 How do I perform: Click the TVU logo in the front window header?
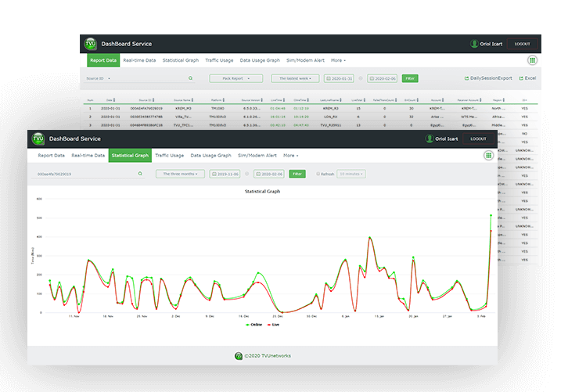pos(38,138)
